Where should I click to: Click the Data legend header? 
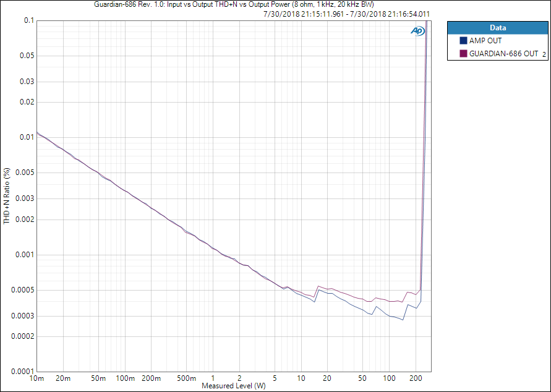tap(498, 28)
